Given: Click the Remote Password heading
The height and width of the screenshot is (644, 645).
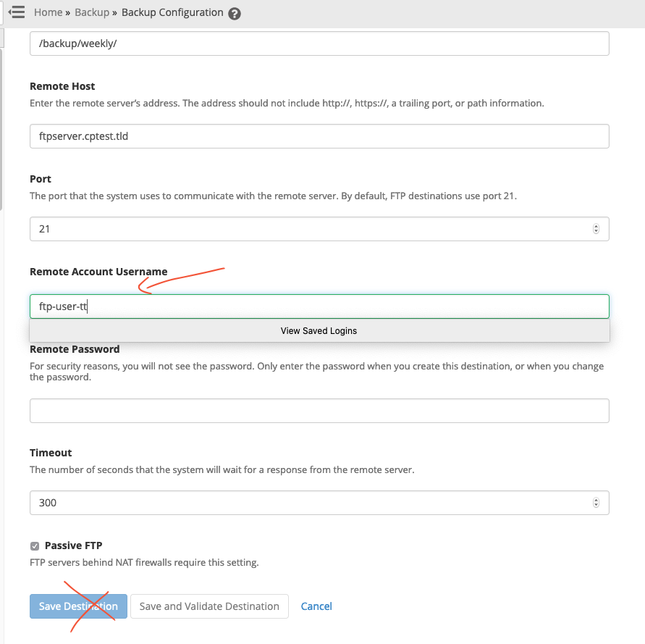Looking at the screenshot, I should [75, 348].
